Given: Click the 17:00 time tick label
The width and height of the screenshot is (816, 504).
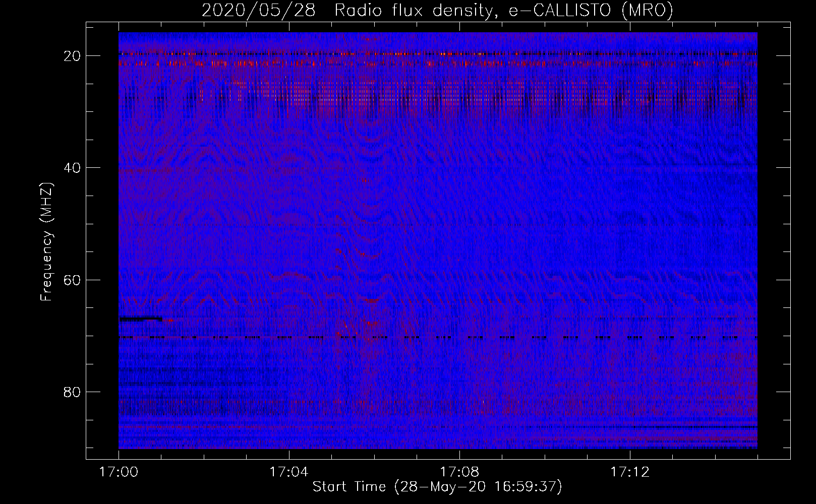Looking at the screenshot, I should click(x=119, y=472).
